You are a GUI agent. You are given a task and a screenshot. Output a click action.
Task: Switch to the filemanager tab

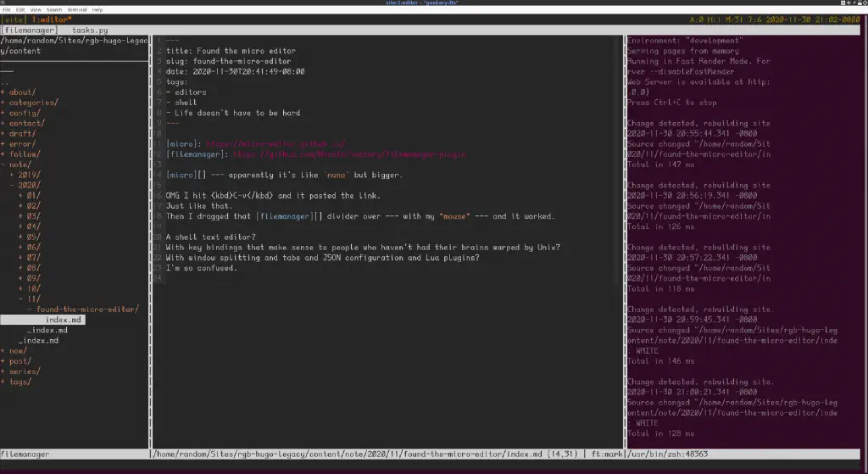[x=29, y=30]
